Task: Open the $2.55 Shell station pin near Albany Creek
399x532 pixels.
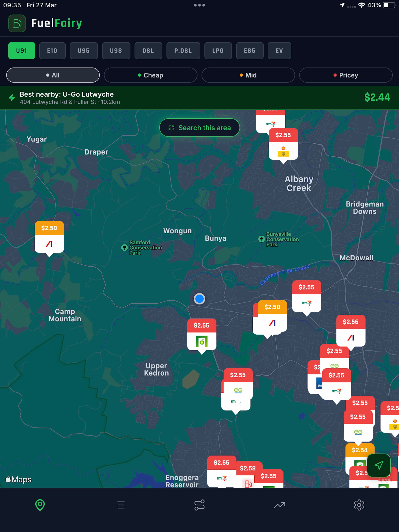Action: [283, 146]
